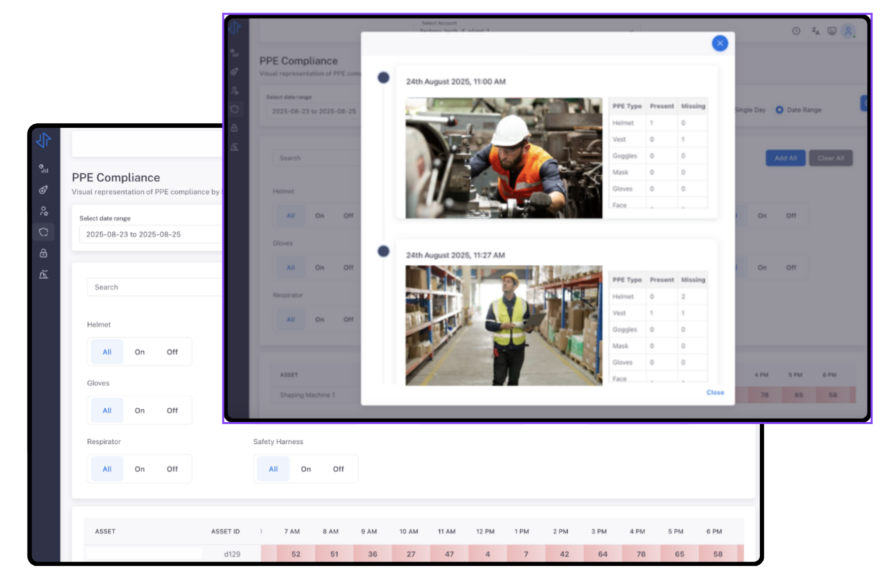
Task: Click the target tracking sidebar icon
Action: [x=44, y=190]
